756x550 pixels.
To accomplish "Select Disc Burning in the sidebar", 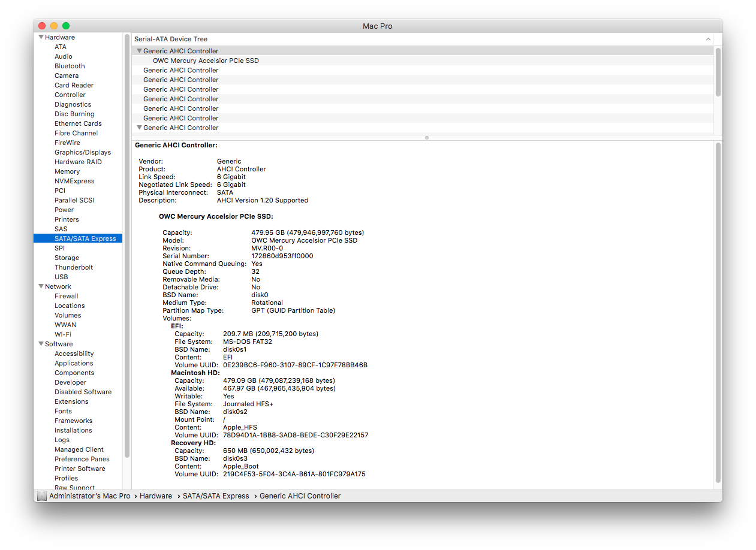I will (74, 114).
